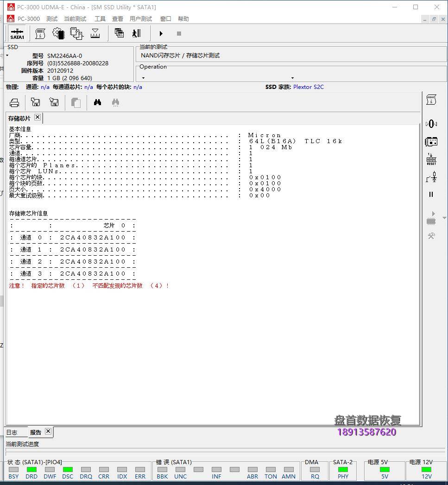Click the NAND闪存芯片 / 存储芯片测试 text

180,56
